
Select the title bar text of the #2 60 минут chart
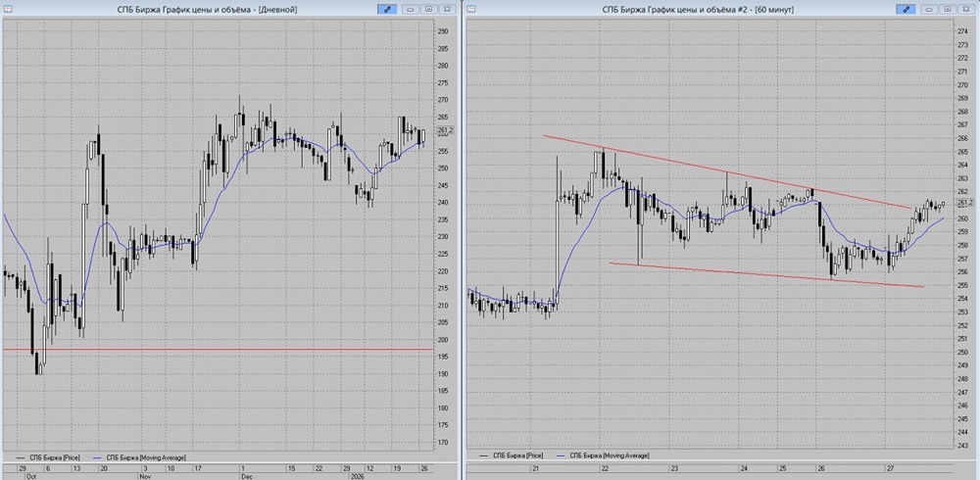698,10
